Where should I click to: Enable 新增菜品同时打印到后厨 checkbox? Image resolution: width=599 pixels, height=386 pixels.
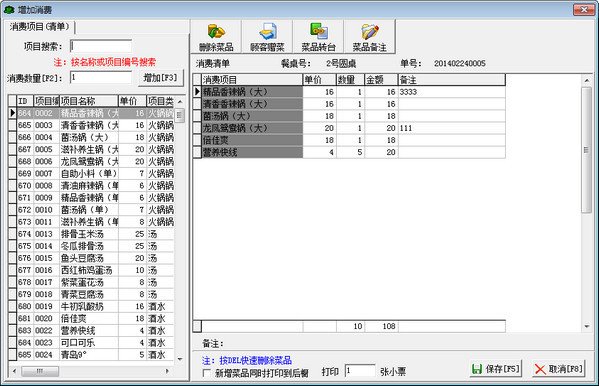click(x=207, y=373)
